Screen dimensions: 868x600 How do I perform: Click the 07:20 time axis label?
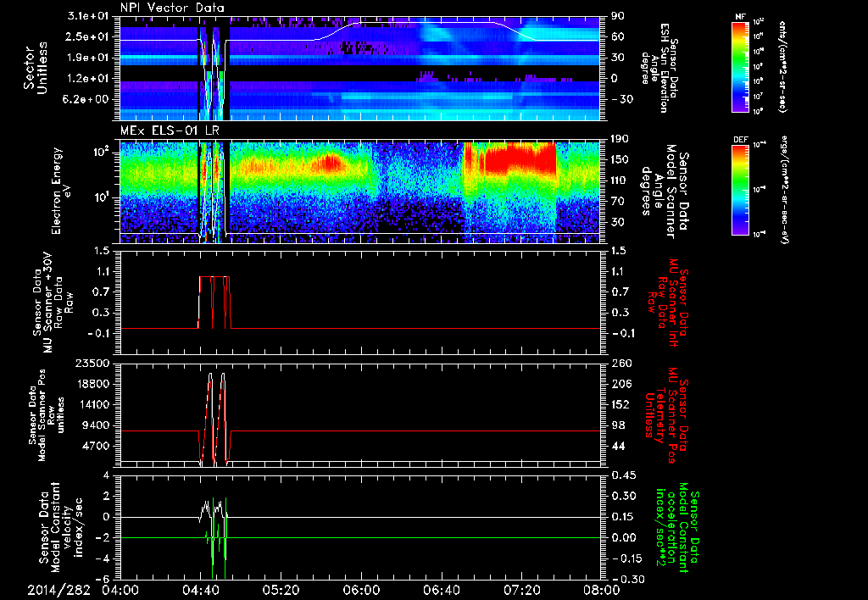point(521,590)
